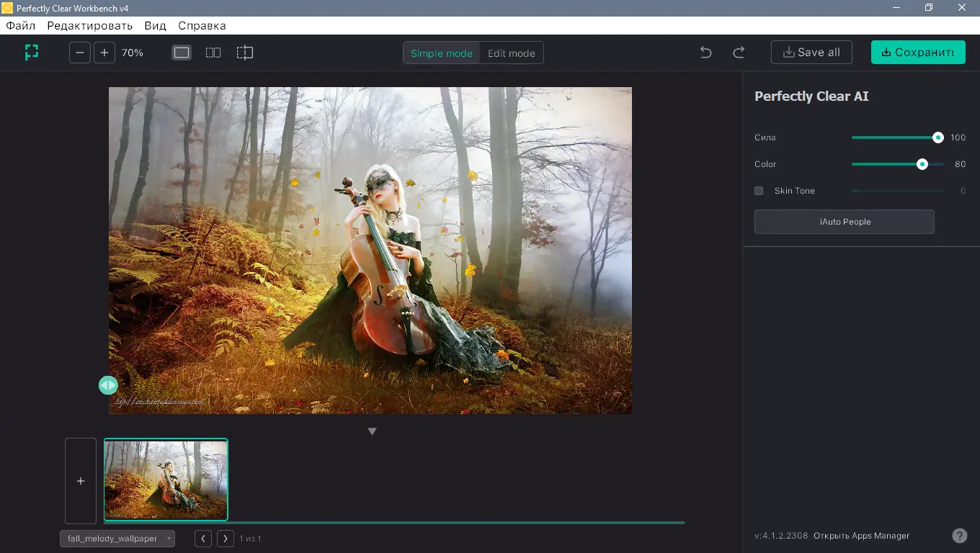Select single image view layout
Viewport: 980px width, 553px height.
[182, 53]
